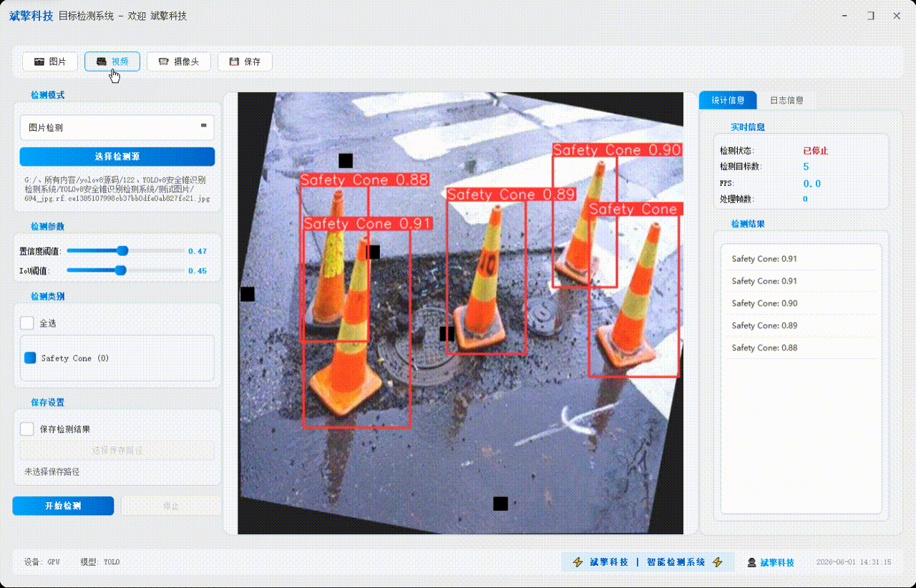The width and height of the screenshot is (916, 588).
Task: Click the 选择保存路径 button
Action: [x=117, y=451]
